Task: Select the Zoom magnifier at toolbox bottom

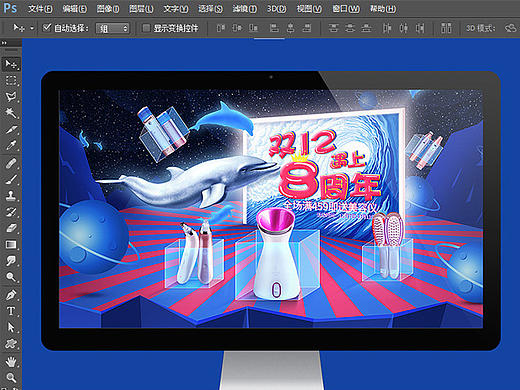Action: (x=11, y=378)
